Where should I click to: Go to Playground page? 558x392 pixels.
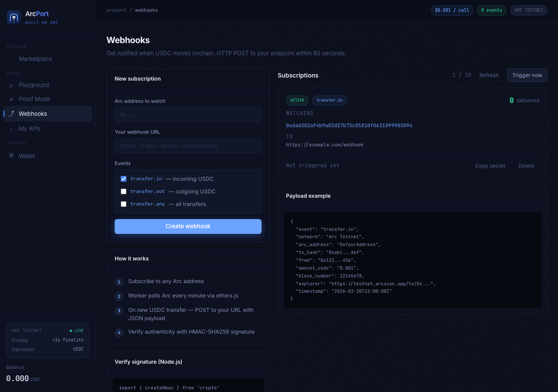(48, 85)
